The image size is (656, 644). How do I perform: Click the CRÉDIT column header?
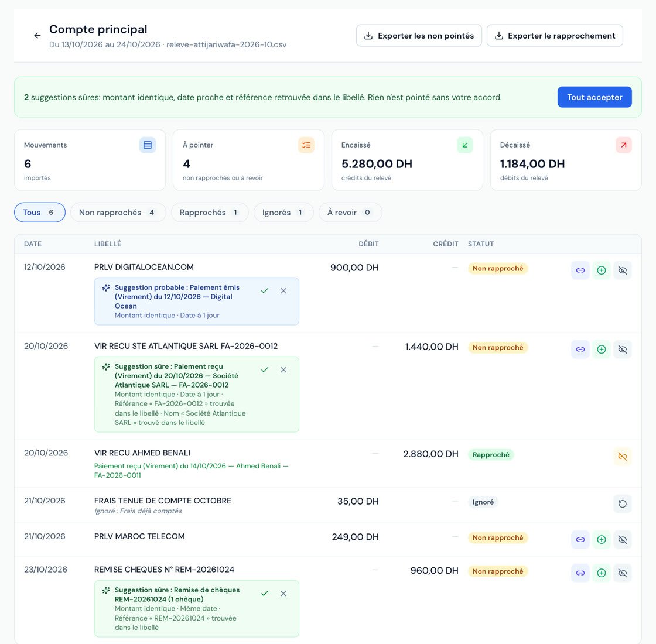click(446, 244)
